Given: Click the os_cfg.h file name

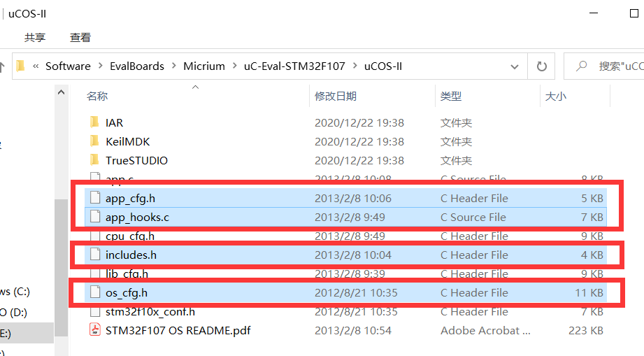Looking at the screenshot, I should pos(127,293).
